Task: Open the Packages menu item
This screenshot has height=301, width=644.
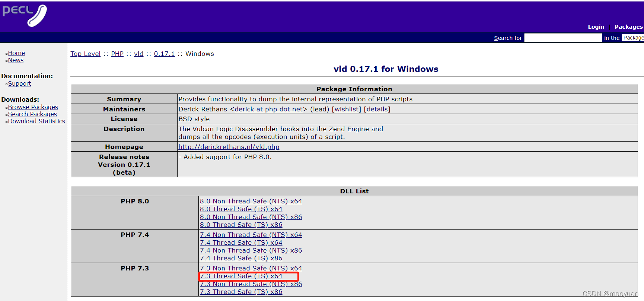Action: 629,27
